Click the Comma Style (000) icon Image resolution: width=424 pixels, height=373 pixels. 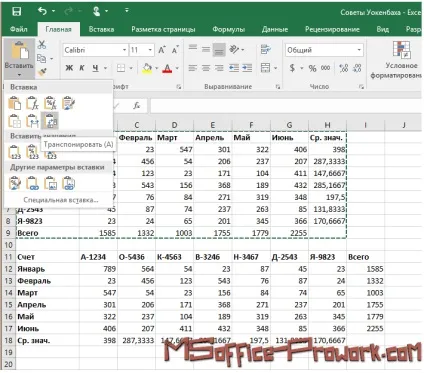(325, 68)
